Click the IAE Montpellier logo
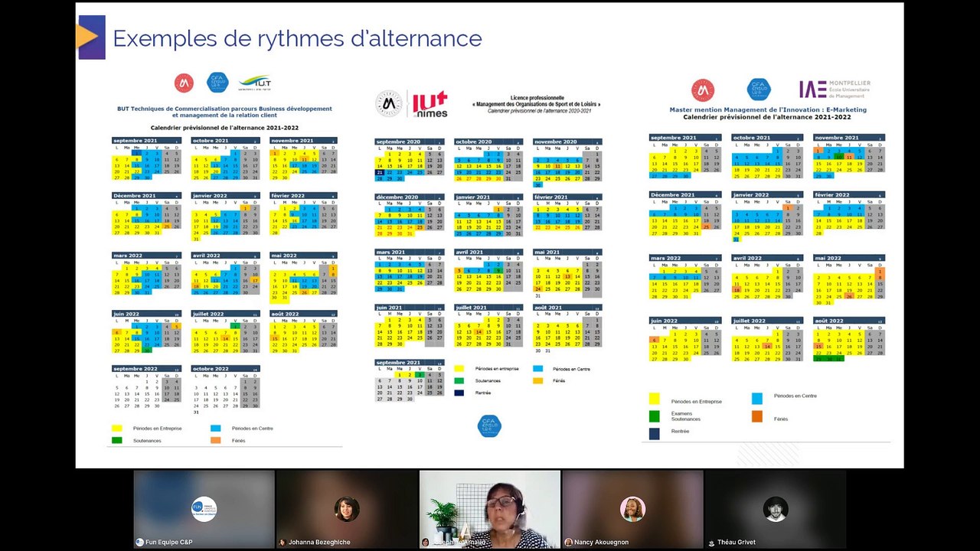 [x=835, y=89]
